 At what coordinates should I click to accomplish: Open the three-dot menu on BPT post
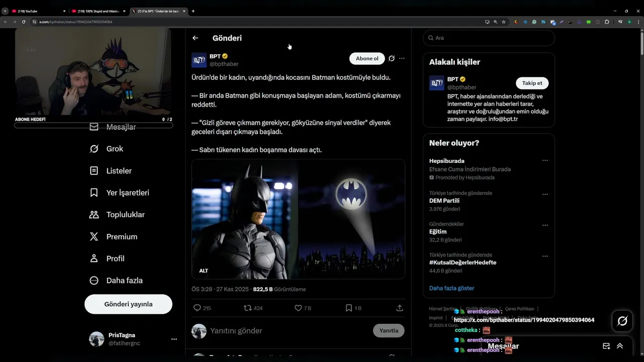401,58
